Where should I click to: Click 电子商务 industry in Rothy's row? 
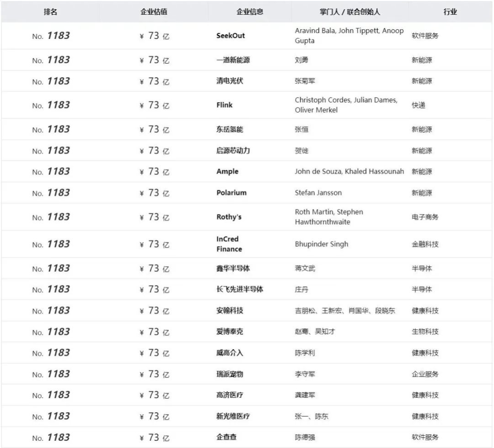pyautogui.click(x=425, y=217)
